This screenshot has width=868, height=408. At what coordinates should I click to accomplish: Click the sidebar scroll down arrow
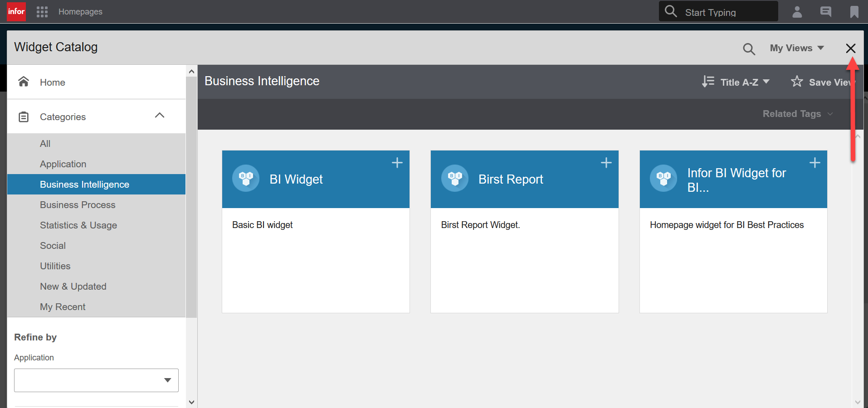(191, 402)
